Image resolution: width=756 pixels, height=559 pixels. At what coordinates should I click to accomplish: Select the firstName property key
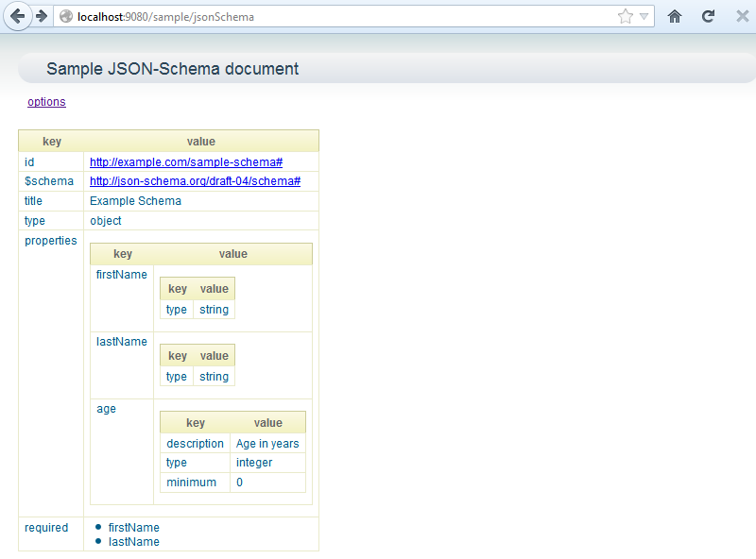point(122,275)
